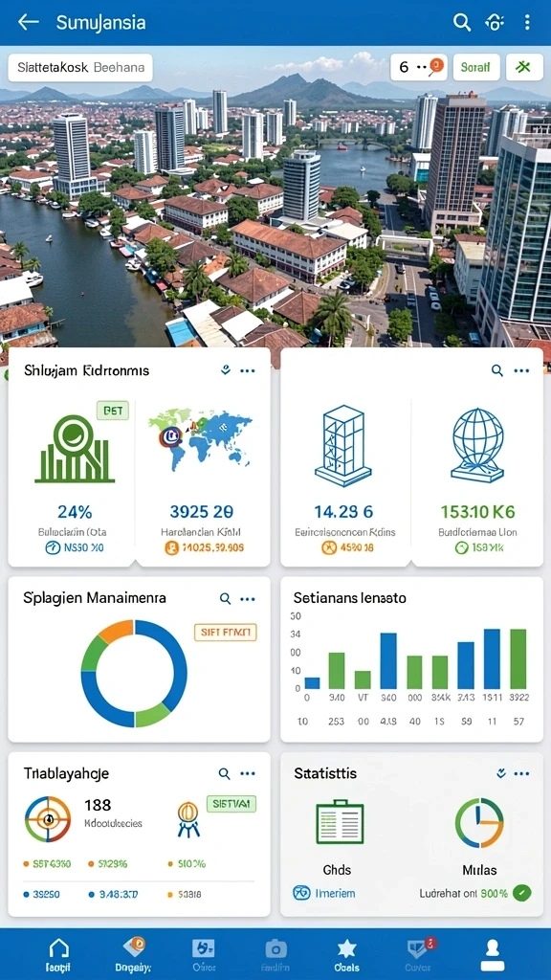Screen dimensions: 551x980
Task: Click the Soratf button on the map
Action: (476, 67)
